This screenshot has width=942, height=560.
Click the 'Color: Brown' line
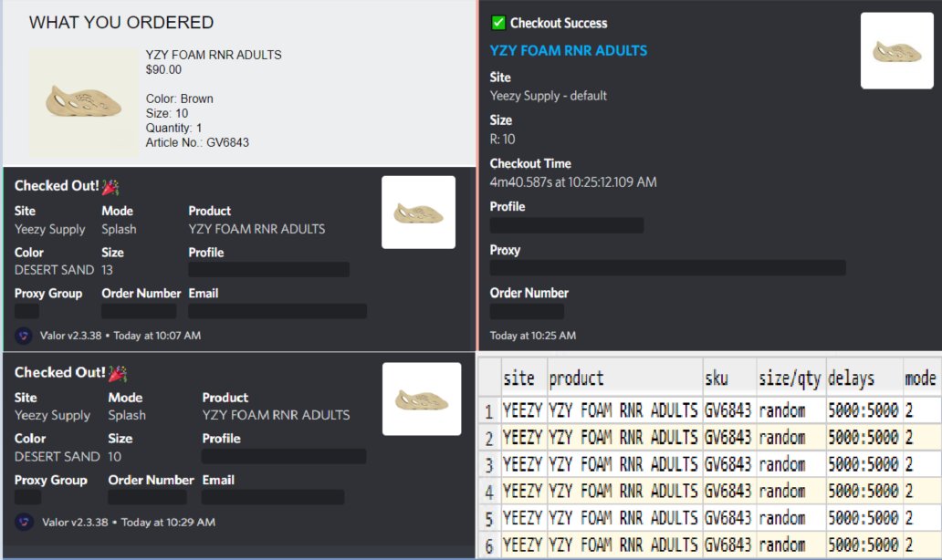click(x=179, y=99)
